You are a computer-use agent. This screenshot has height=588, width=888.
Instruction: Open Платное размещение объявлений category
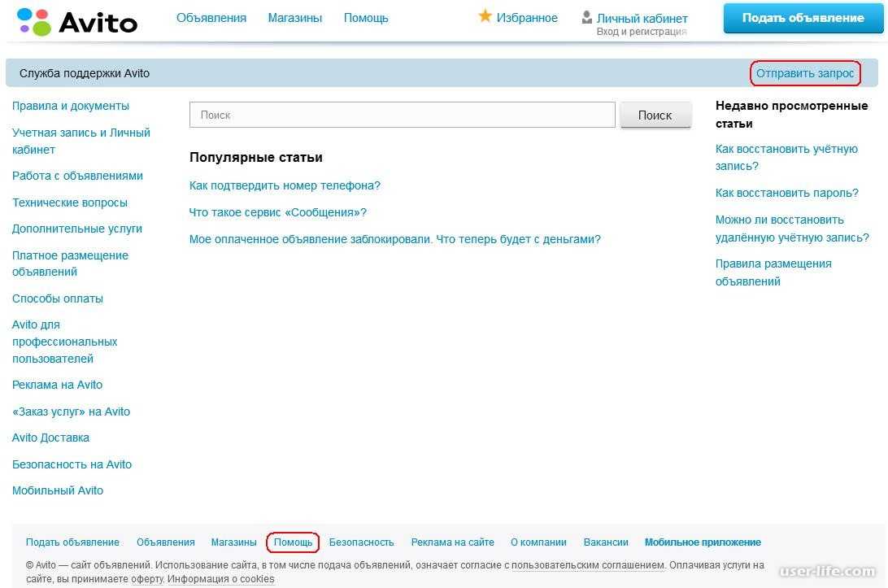tap(70, 264)
